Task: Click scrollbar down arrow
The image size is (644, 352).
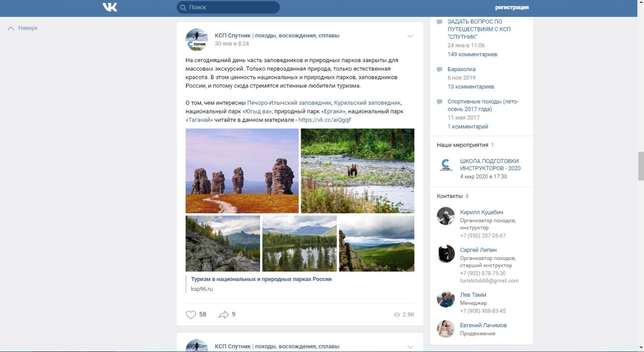Action: click(x=641, y=348)
